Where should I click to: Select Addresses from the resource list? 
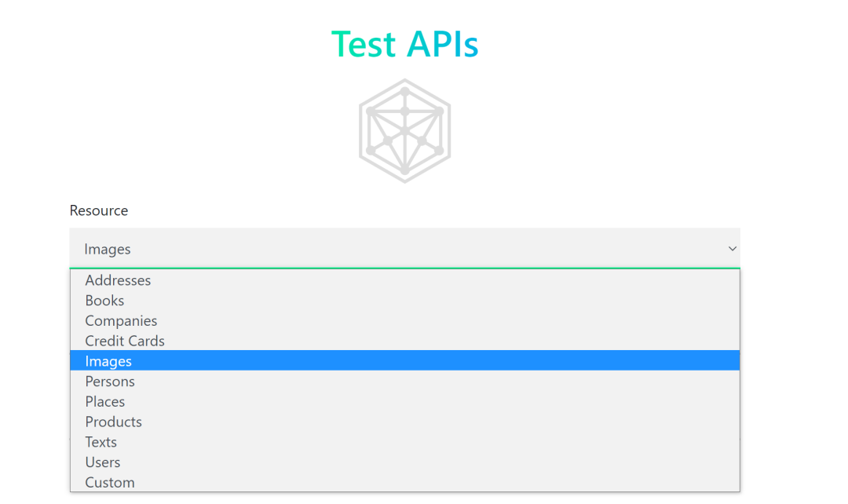118,280
